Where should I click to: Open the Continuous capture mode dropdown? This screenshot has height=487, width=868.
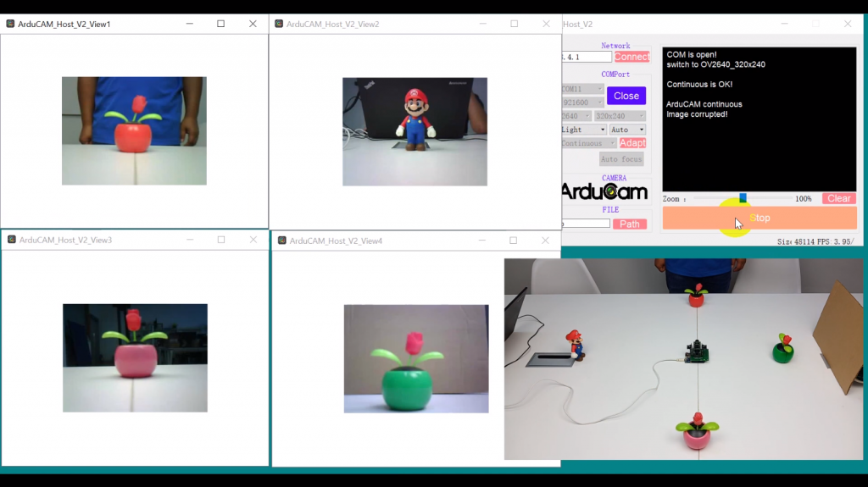pos(589,143)
